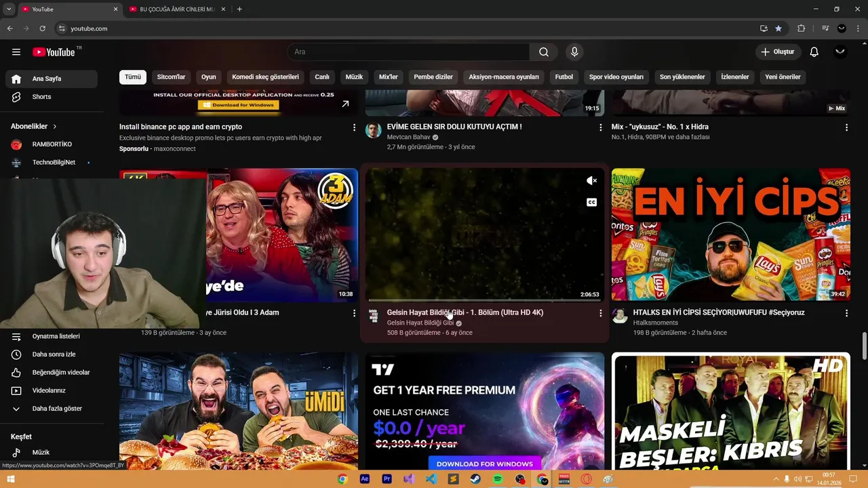Image resolution: width=868 pixels, height=488 pixels.
Task: Open options for Mix uykusuz playlist
Action: (846, 127)
